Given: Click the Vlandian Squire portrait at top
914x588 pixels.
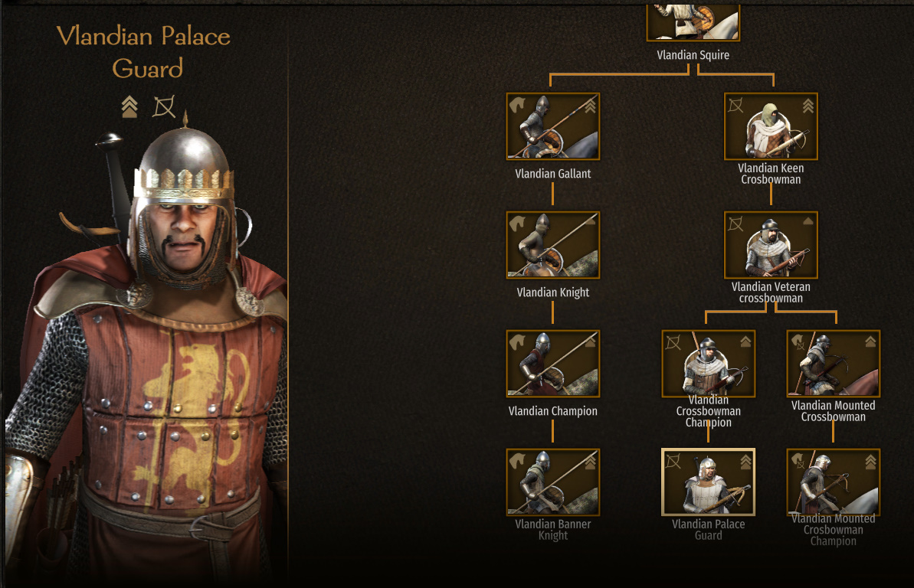Looking at the screenshot, I should click(x=693, y=22).
